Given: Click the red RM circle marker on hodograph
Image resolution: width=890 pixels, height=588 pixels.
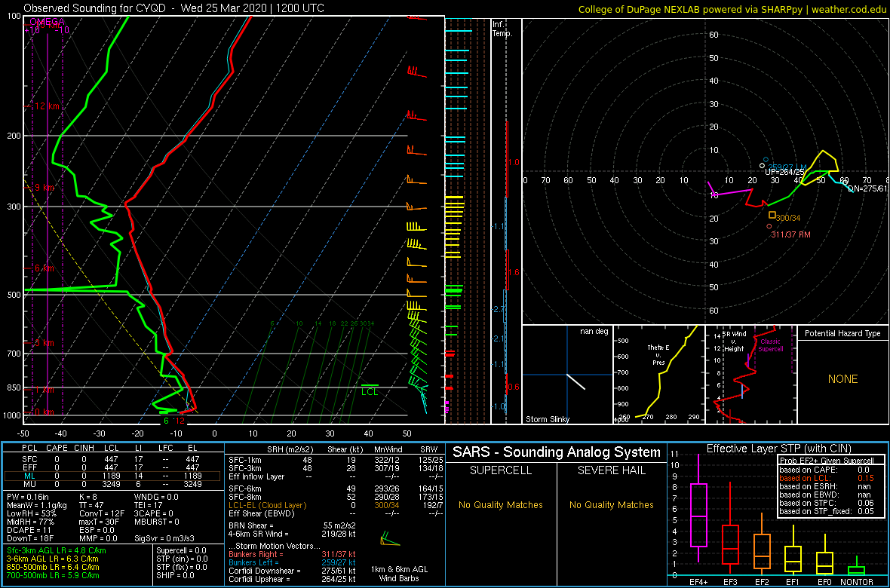Looking at the screenshot, I should click(x=769, y=226).
